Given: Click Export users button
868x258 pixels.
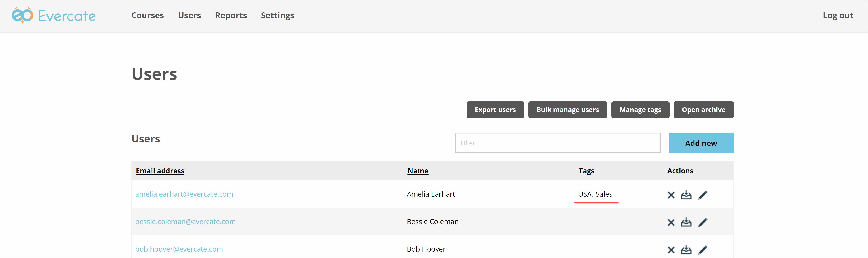Looking at the screenshot, I should (x=495, y=110).
